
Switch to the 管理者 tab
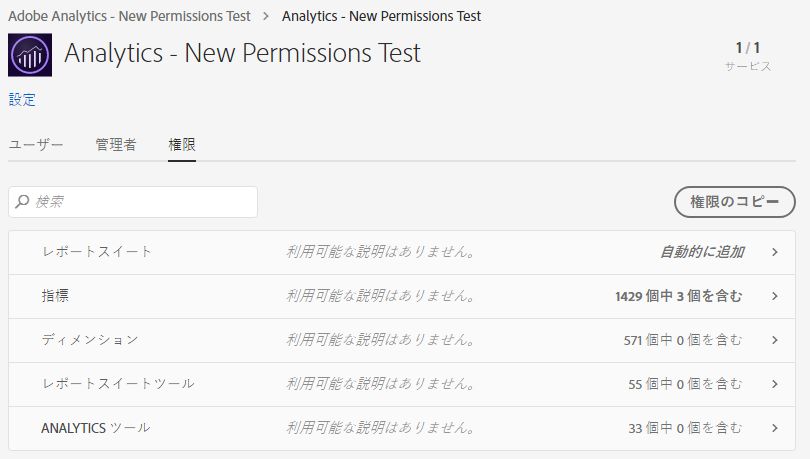click(116, 145)
